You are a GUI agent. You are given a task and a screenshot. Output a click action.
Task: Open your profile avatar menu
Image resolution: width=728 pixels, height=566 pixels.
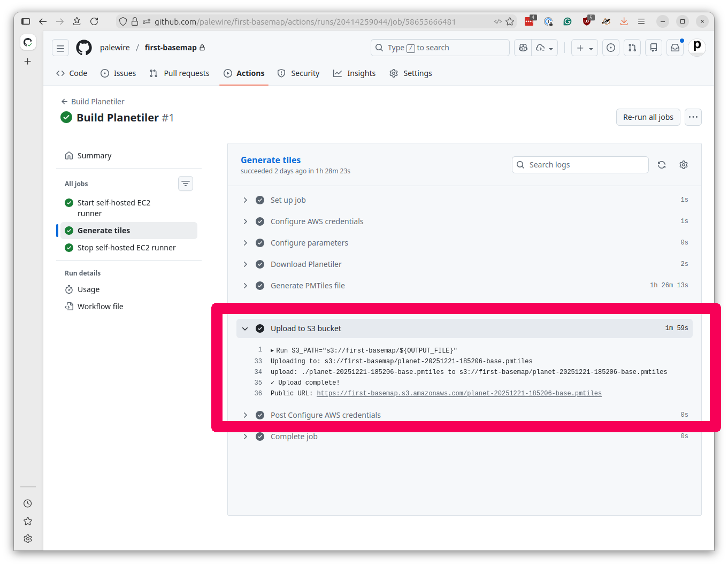[696, 48]
